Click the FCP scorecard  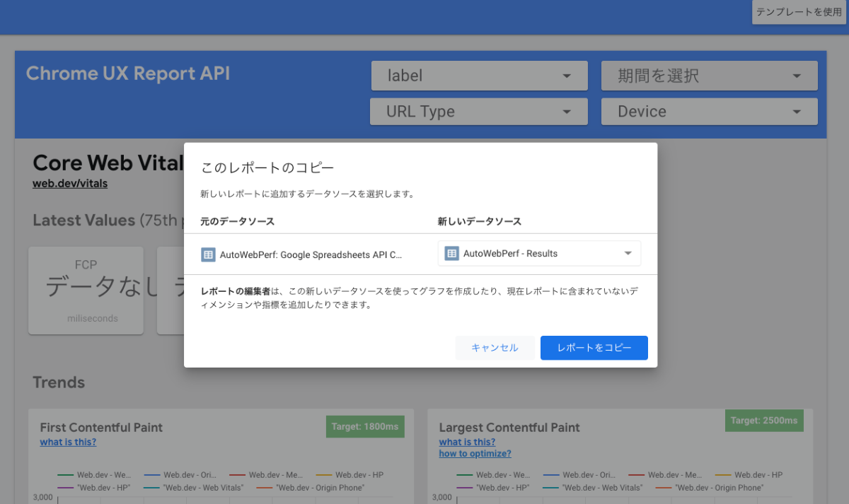(x=86, y=291)
